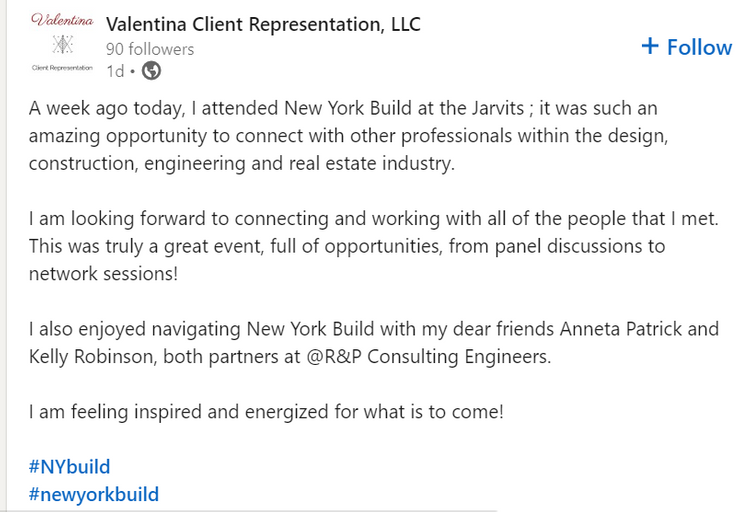Viewport: 750px width, 512px height.
Task: Click the 'I am looking forward' paragraph
Action: (374, 246)
